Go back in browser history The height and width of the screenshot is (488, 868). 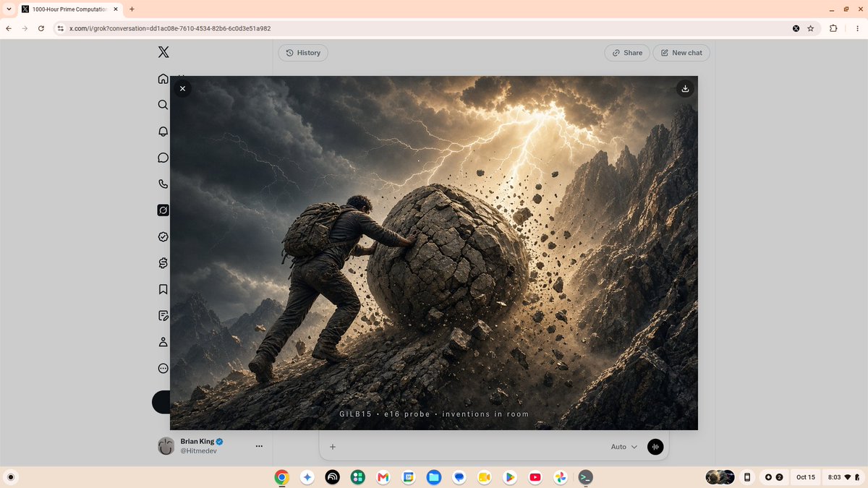coord(9,28)
